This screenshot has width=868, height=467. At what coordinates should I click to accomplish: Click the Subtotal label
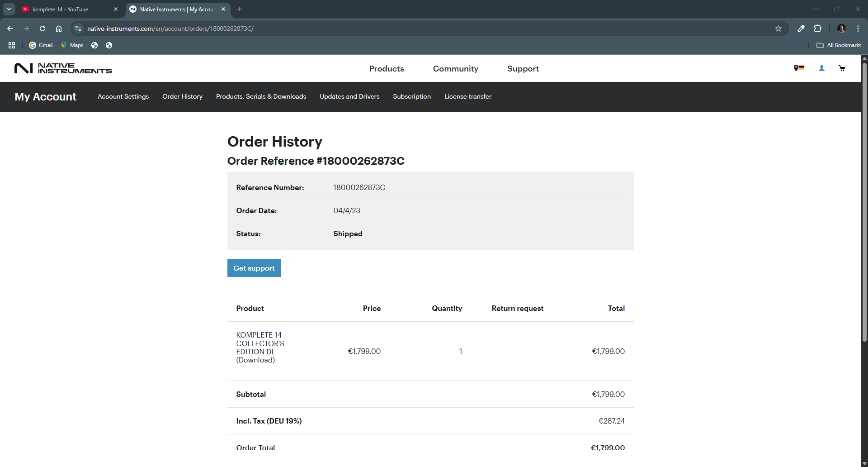click(x=251, y=394)
